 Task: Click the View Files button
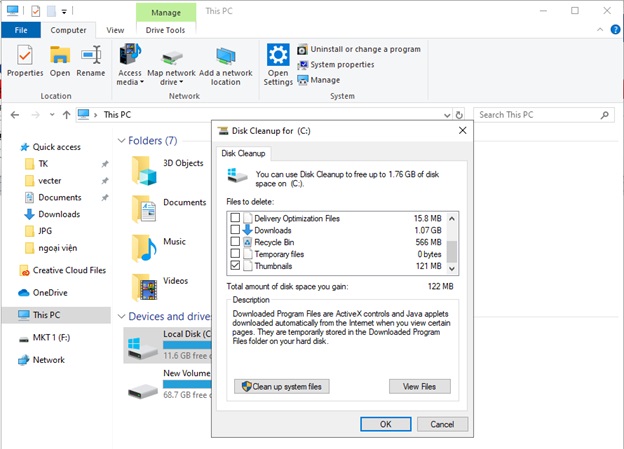click(x=420, y=387)
